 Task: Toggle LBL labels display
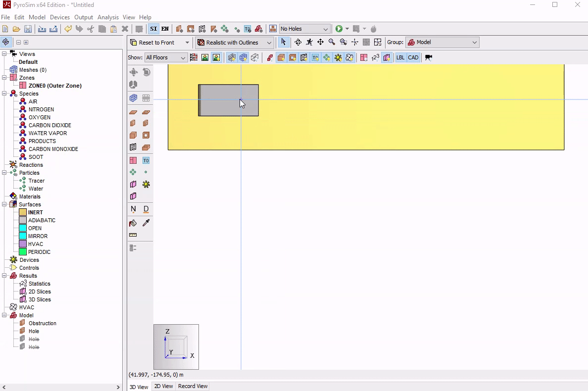tap(400, 57)
